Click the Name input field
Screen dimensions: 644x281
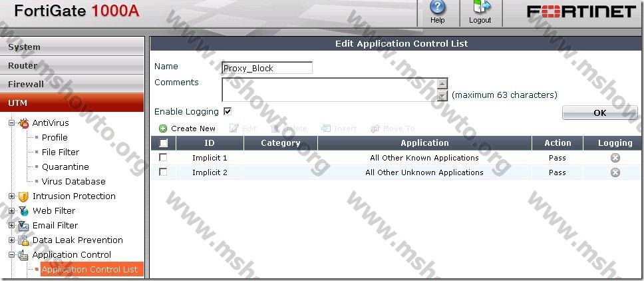pos(267,68)
